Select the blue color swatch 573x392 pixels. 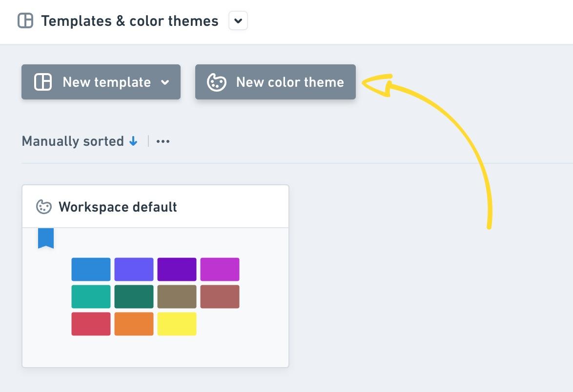click(91, 270)
